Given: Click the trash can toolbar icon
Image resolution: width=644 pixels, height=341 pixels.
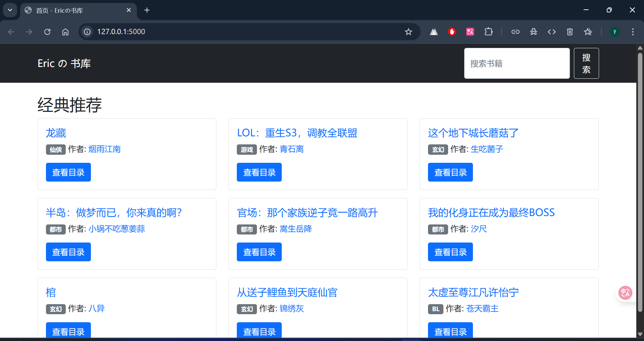Looking at the screenshot, I should [570, 32].
